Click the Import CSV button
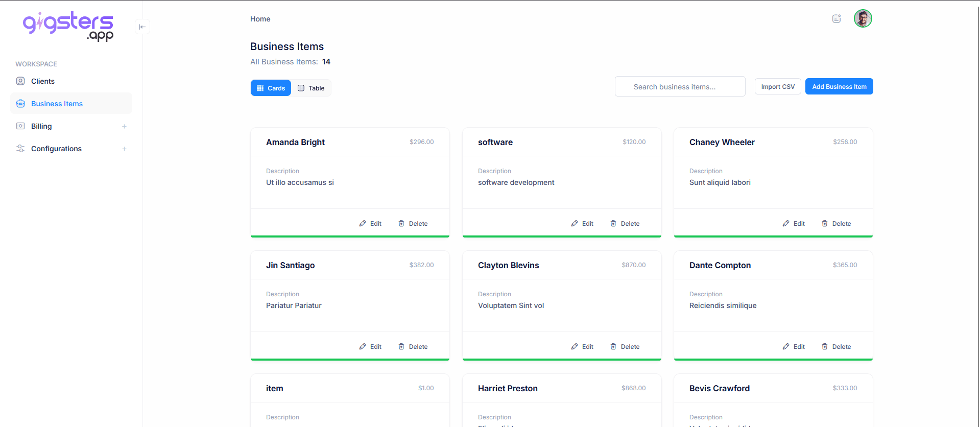Viewport: 980px width, 427px height. click(778, 87)
